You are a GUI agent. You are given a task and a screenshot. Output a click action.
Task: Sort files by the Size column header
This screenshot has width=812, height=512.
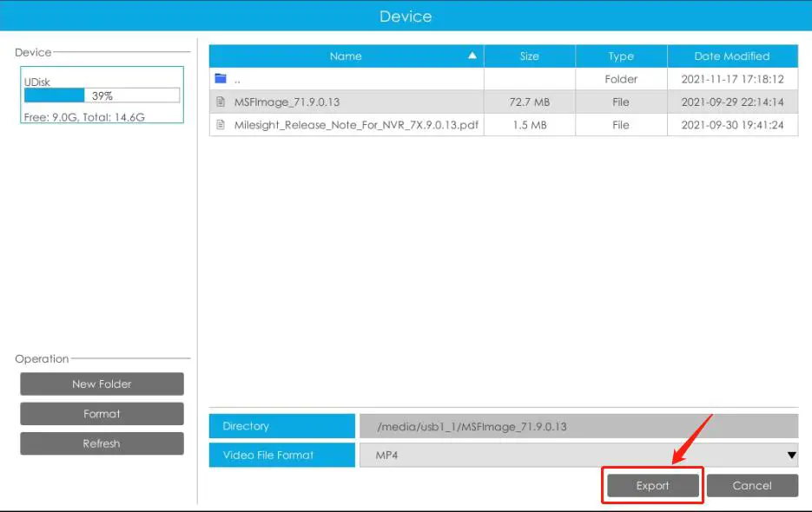point(529,55)
